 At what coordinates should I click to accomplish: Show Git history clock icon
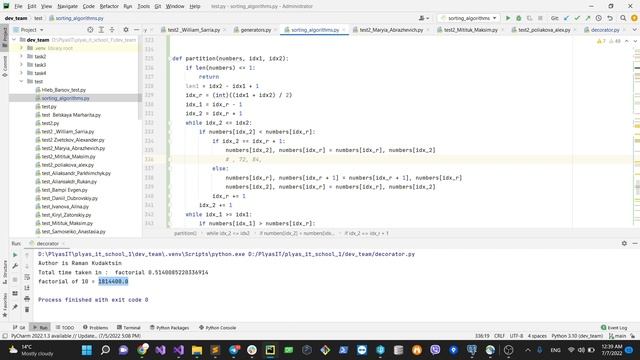coord(598,18)
